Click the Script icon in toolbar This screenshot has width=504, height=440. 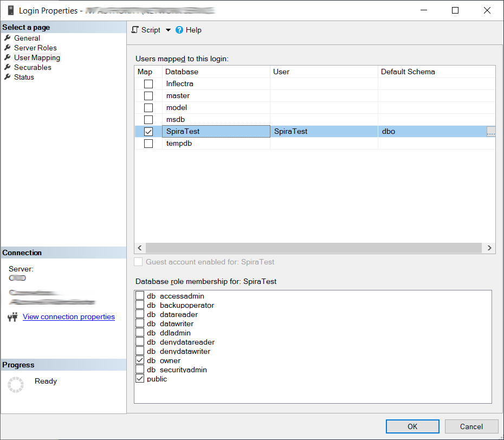[135, 30]
